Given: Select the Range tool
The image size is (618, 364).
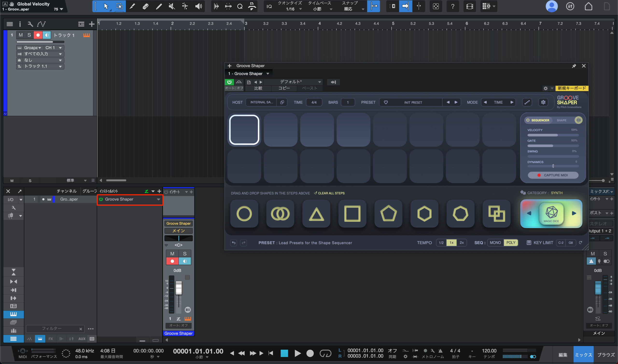Looking at the screenshot, I should (x=119, y=6).
